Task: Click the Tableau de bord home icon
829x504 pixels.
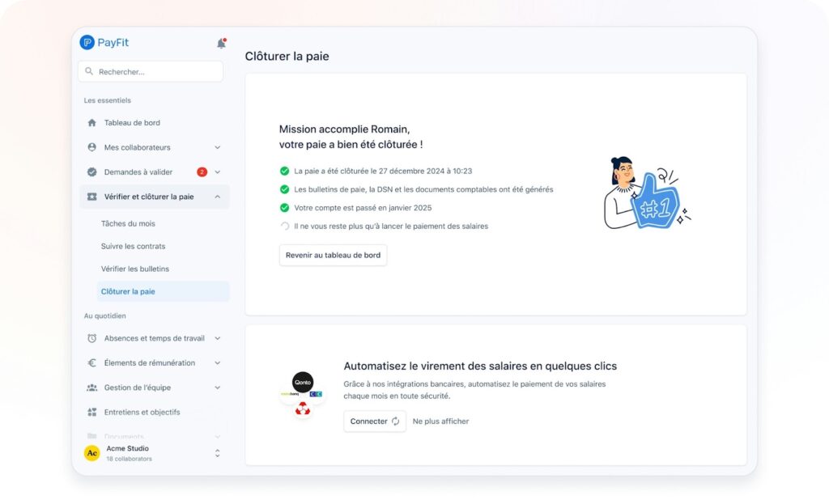Action: click(x=91, y=123)
